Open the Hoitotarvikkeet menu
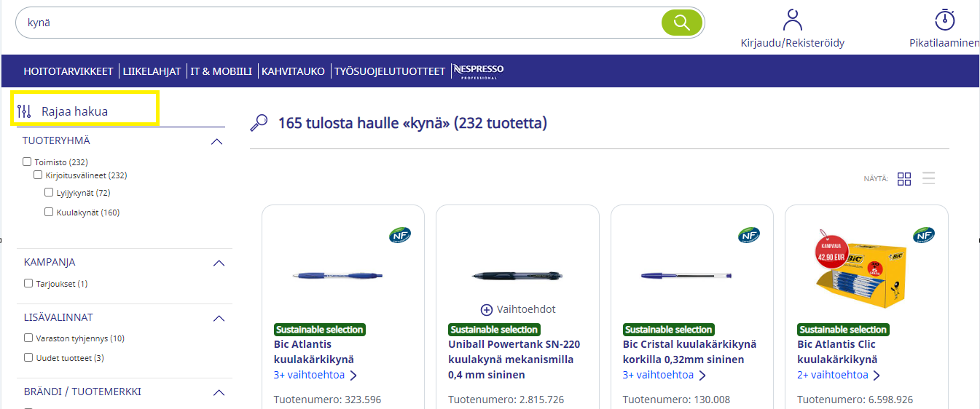This screenshot has height=409, width=980. tap(68, 71)
